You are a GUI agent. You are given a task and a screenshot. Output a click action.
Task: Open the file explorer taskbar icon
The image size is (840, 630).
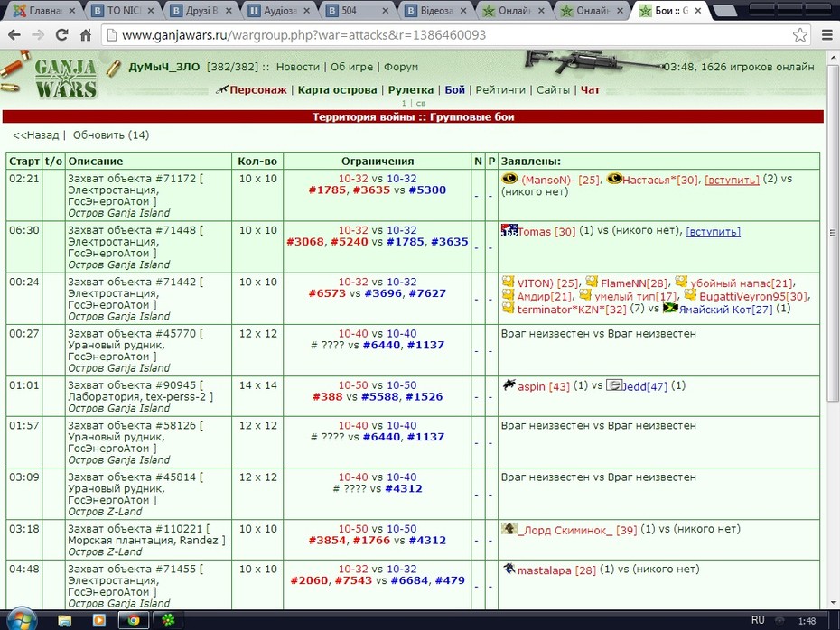65,620
